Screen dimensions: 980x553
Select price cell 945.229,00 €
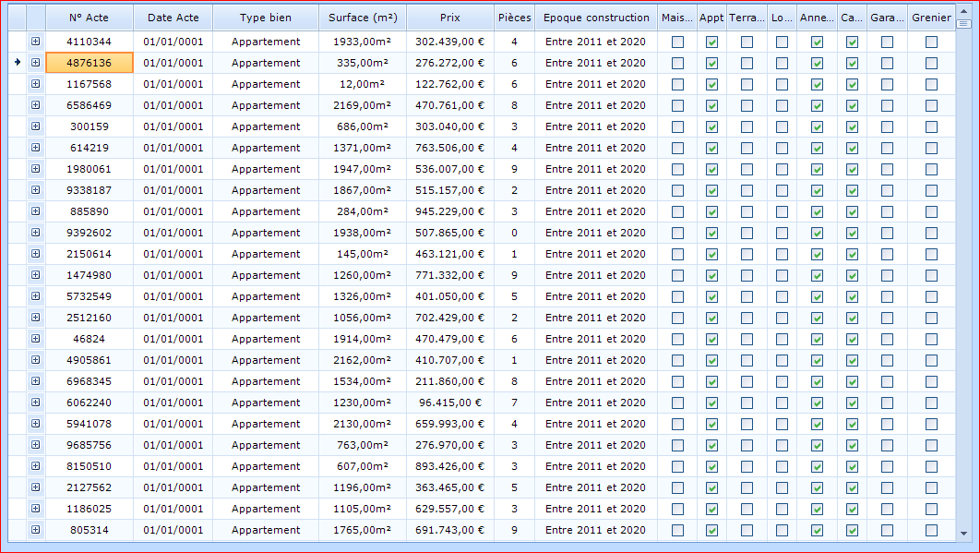450,211
